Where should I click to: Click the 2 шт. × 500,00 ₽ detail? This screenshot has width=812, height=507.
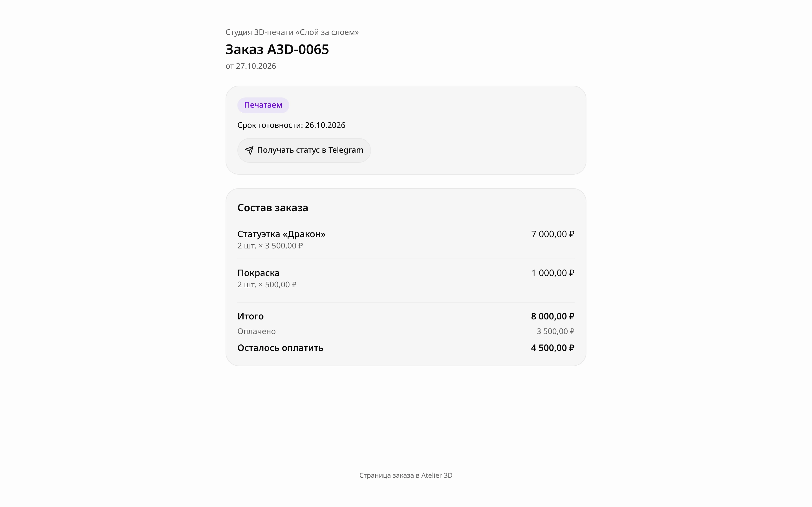[267, 285]
